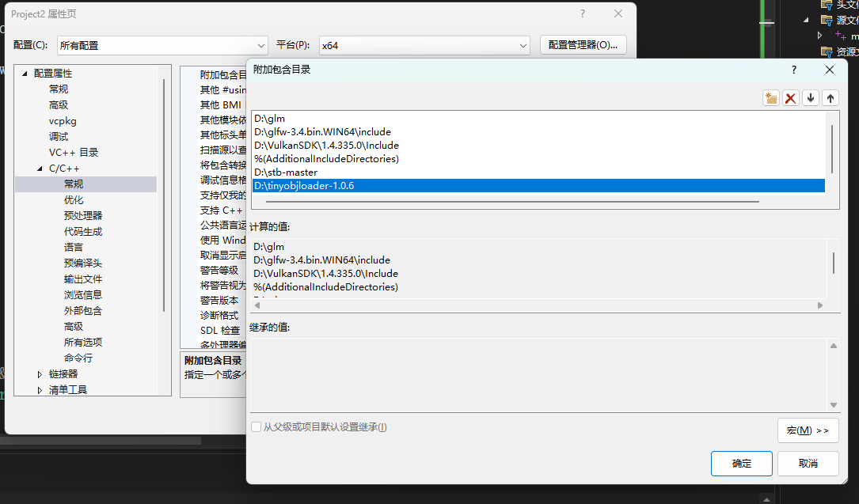Screen dimensions: 859x504
Task: Select 所有选项 tree item
Action: coord(82,343)
